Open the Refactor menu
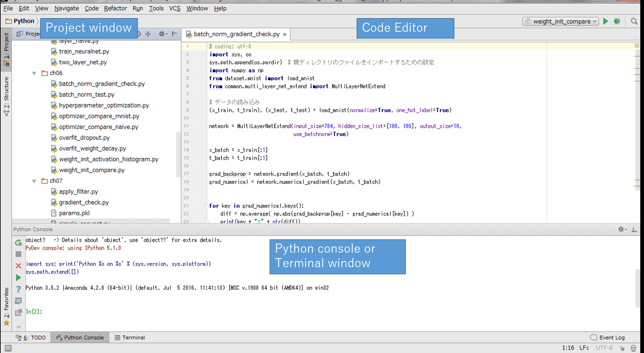644x353 pixels. click(115, 8)
